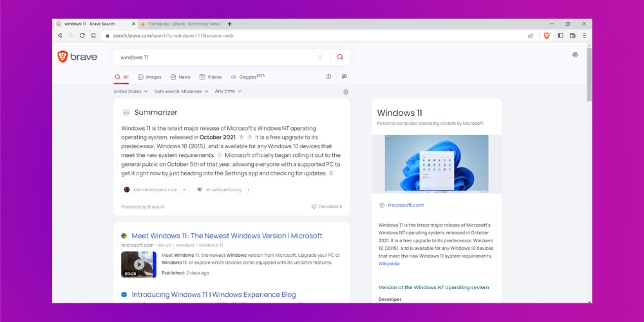Click the xda-developers favicon
The height and width of the screenshot is (322, 644).
pos(127,190)
